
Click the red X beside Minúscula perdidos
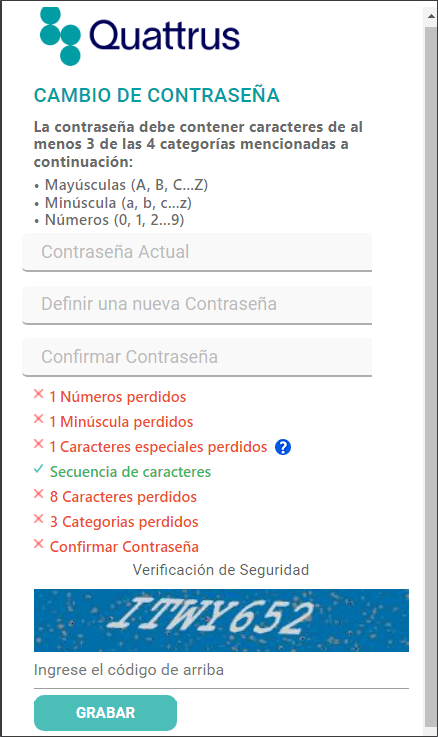click(x=39, y=419)
